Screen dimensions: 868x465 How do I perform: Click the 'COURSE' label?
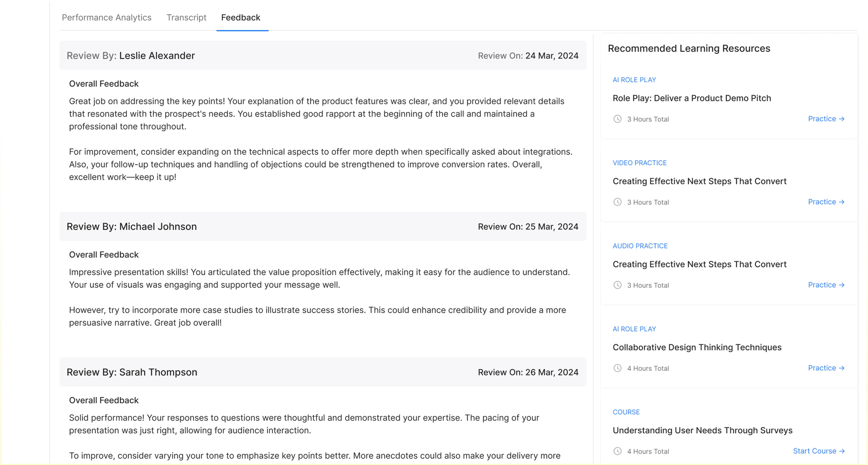click(626, 412)
